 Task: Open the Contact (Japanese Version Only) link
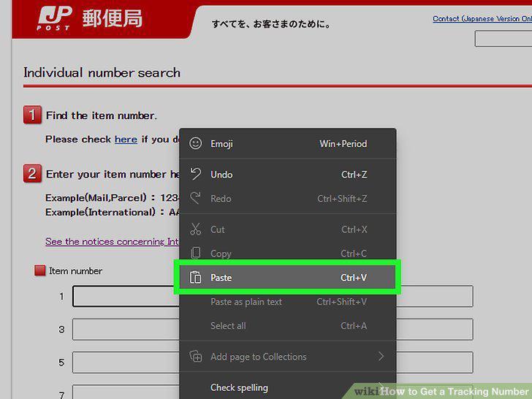pyautogui.click(x=482, y=19)
